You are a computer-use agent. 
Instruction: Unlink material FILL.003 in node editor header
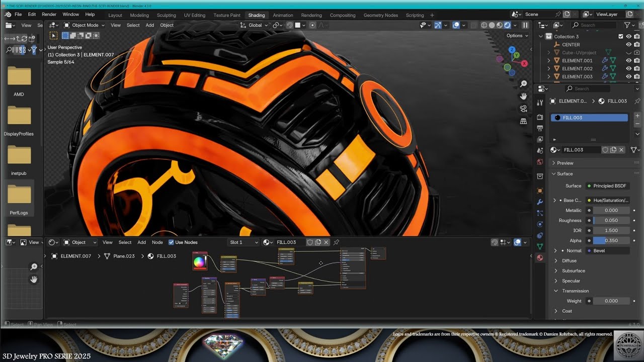(x=326, y=242)
